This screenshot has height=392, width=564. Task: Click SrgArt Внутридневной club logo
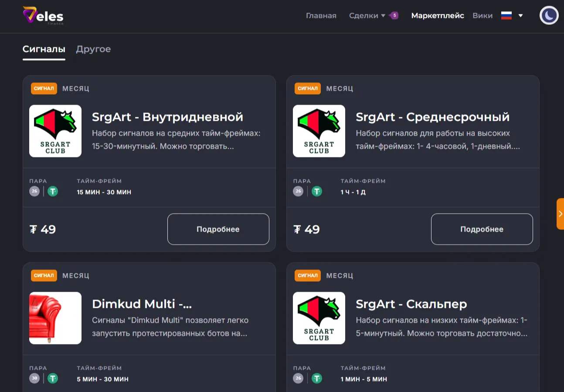[55, 131]
